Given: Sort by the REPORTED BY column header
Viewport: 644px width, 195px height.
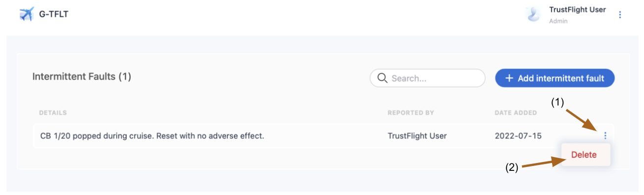Looking at the screenshot, I should (410, 113).
